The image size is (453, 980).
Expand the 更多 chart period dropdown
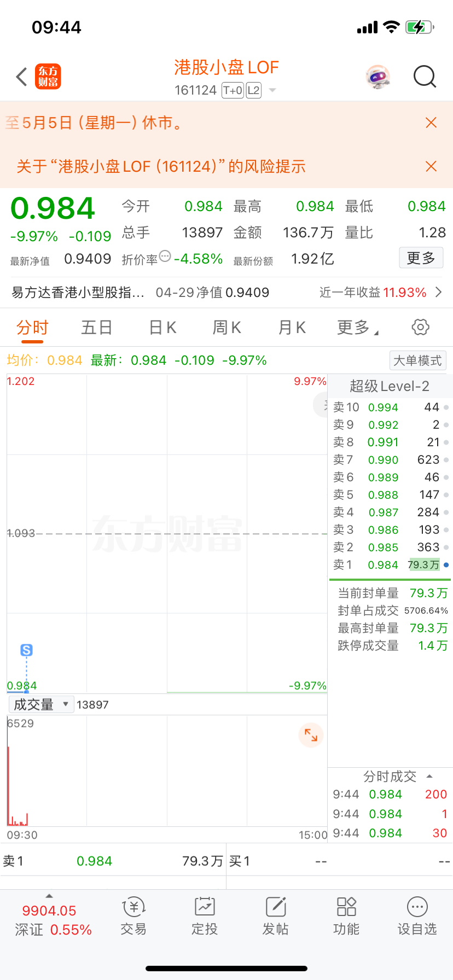(357, 328)
